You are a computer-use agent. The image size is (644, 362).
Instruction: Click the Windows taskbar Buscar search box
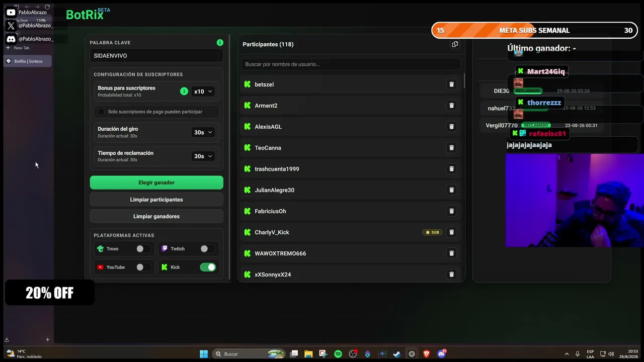249,354
